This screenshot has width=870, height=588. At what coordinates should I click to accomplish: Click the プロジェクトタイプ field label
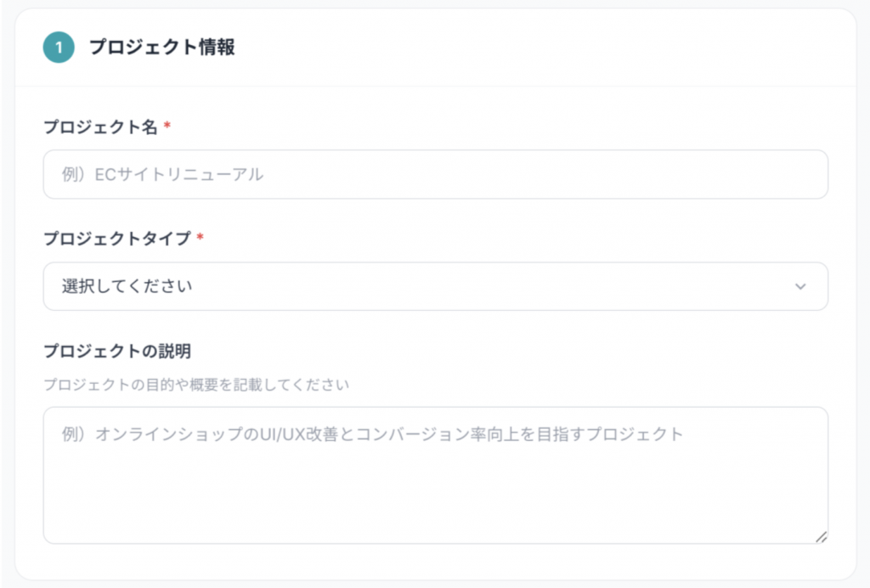pos(117,239)
